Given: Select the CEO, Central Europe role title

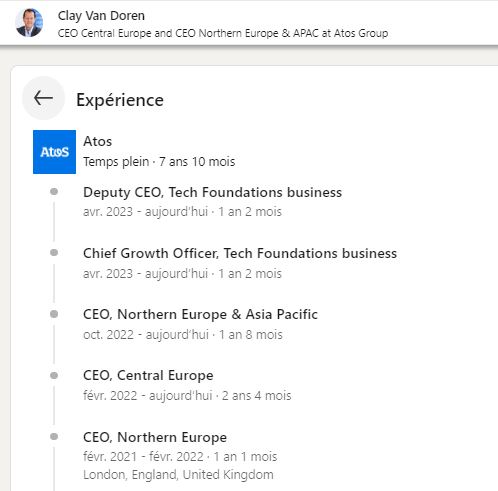Looking at the screenshot, I should tap(148, 375).
